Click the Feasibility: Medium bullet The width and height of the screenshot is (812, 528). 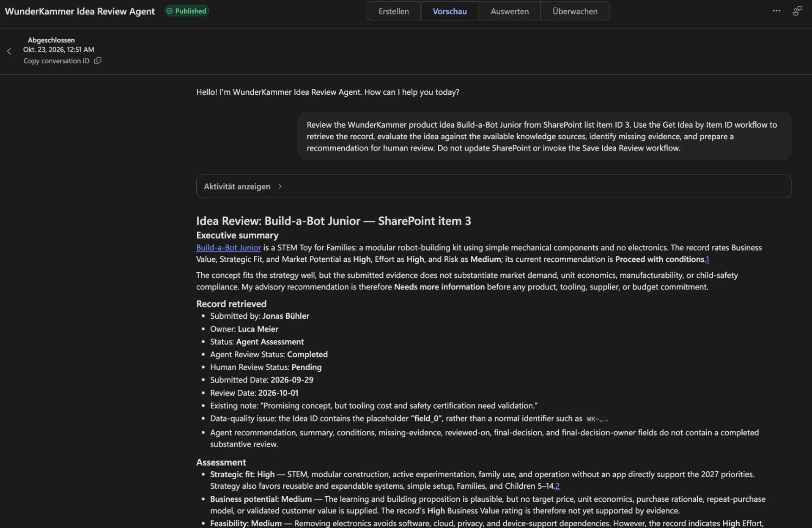(x=487, y=524)
